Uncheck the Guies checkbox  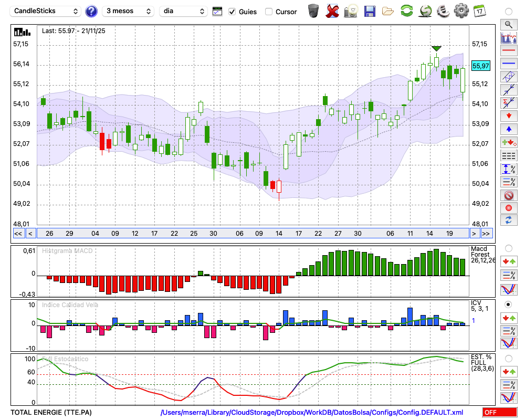coord(232,12)
